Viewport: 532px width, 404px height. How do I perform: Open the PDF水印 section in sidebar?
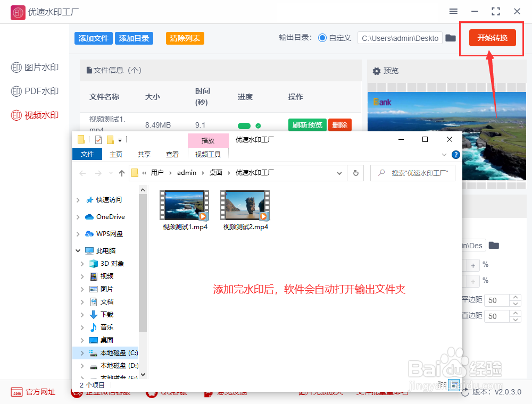pyautogui.click(x=35, y=91)
